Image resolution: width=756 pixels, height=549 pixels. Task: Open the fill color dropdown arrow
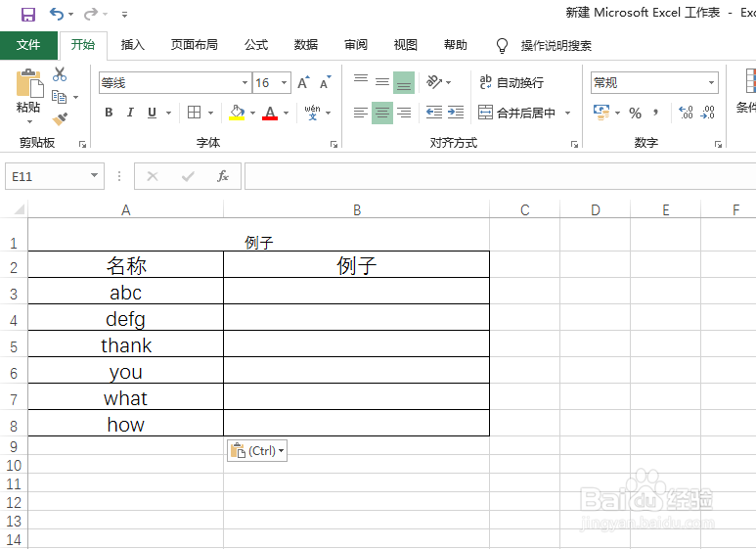252,114
